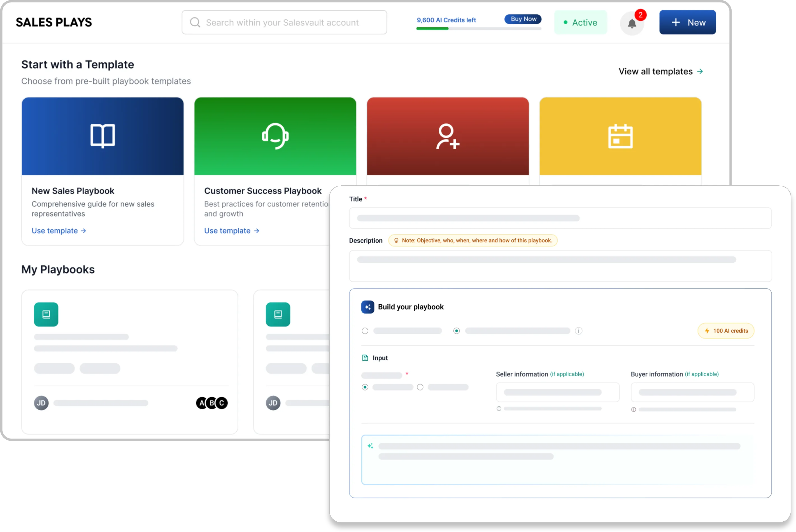Click the Seller information input field

pos(557,392)
